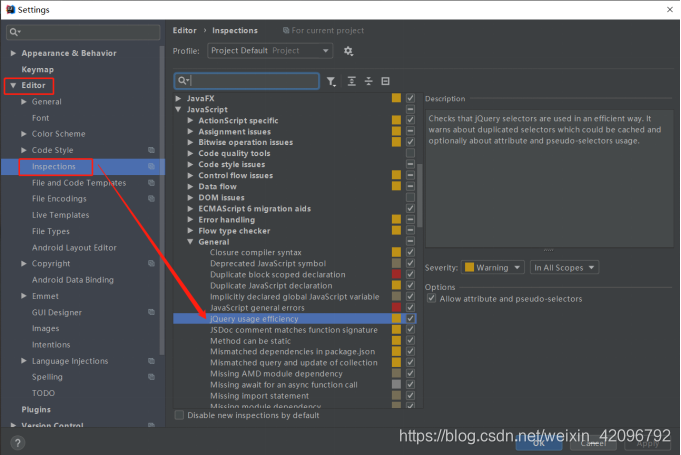This screenshot has width=681, height=455.
Task: Click the help question mark button
Action: [x=17, y=443]
